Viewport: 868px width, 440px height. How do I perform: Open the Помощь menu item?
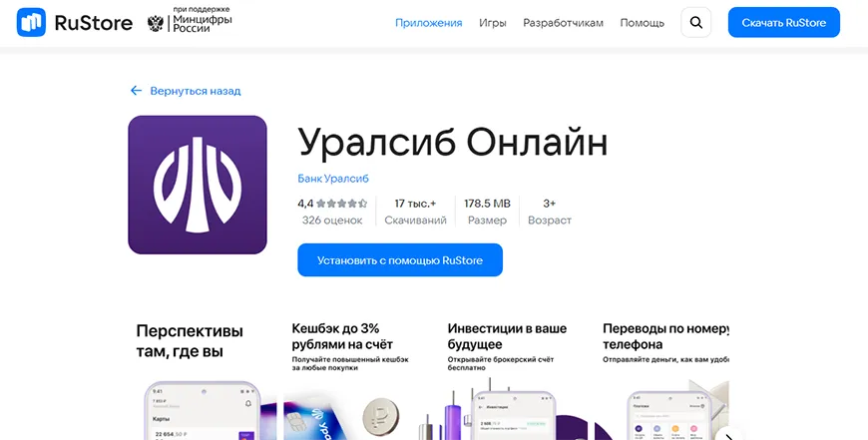click(643, 23)
